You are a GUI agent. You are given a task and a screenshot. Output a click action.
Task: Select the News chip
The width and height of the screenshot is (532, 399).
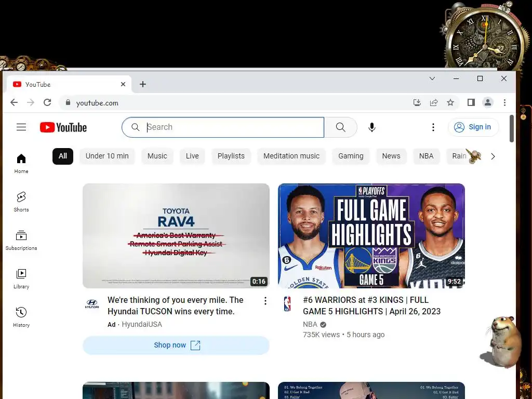pyautogui.click(x=391, y=156)
